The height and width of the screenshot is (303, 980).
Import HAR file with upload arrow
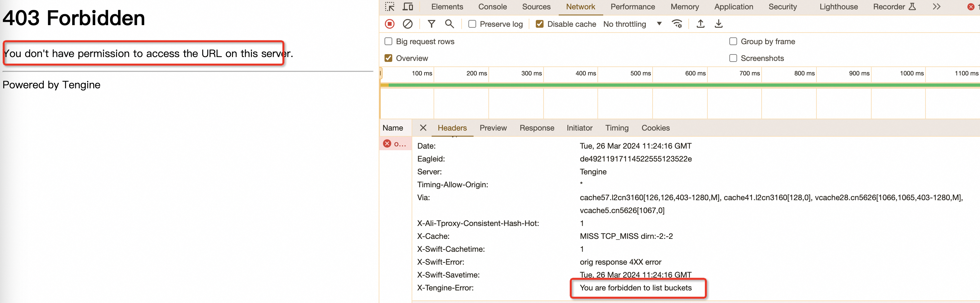700,24
